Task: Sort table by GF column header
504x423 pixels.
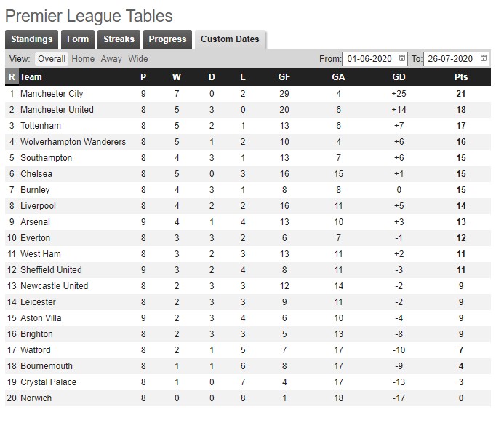Action: pyautogui.click(x=284, y=77)
